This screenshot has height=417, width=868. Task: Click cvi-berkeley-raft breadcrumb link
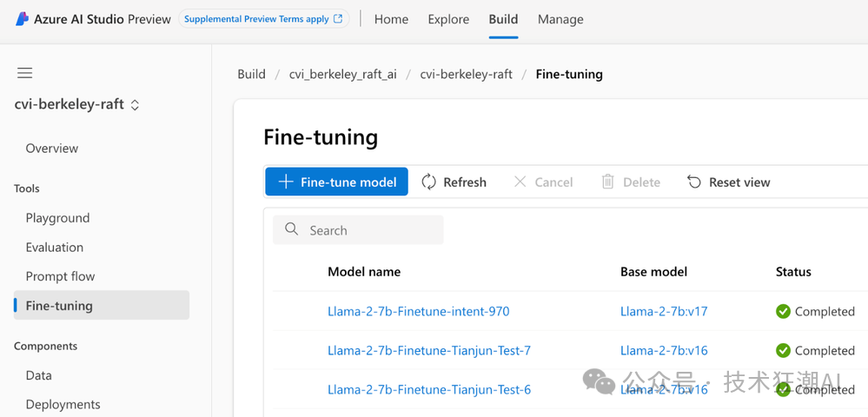466,74
